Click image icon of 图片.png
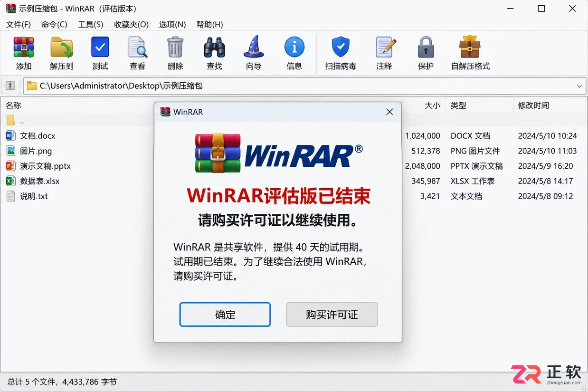 10,151
